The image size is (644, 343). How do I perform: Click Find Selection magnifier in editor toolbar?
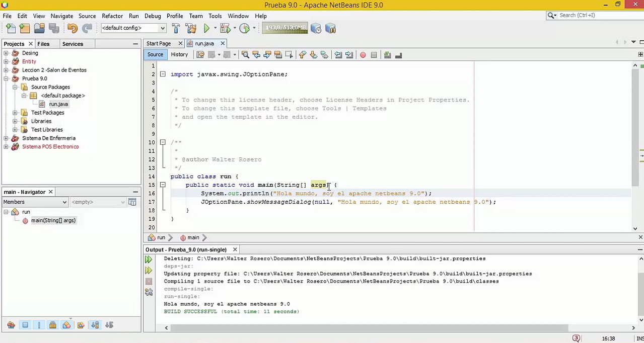click(x=245, y=55)
